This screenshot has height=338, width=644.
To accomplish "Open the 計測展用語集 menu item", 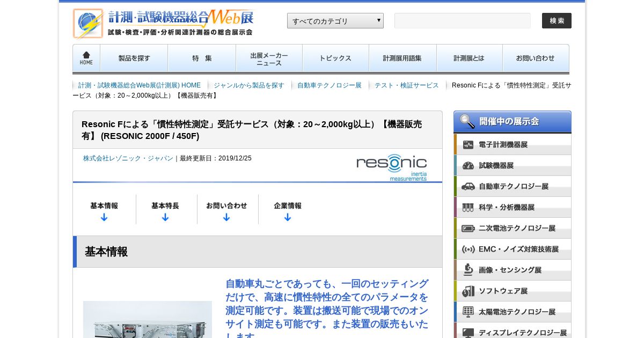I will point(402,58).
